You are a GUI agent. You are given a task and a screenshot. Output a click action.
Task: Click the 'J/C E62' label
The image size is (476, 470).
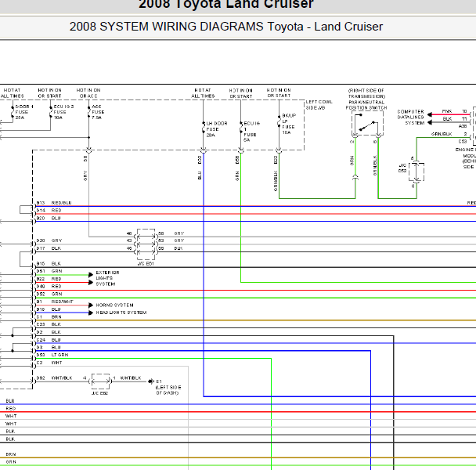tap(100, 393)
